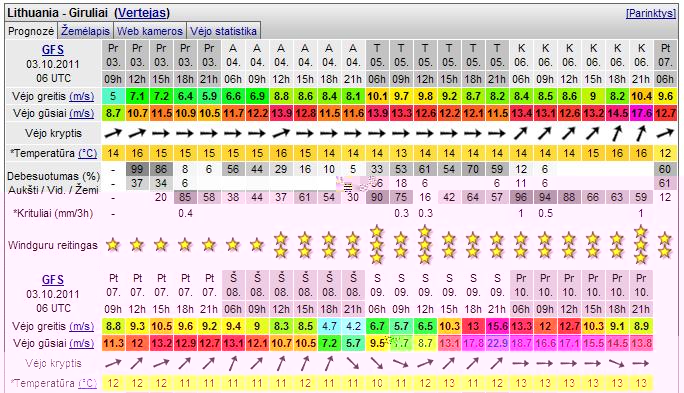Screen dimensions: 684x393
Task: Open the Web kameros tab
Action: point(150,31)
